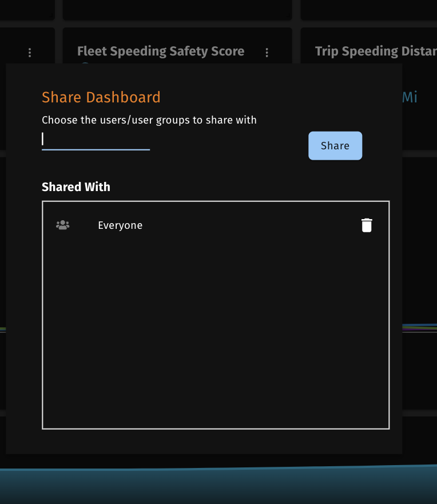Dismiss dialog by clicking blue area below it

click(x=217, y=485)
